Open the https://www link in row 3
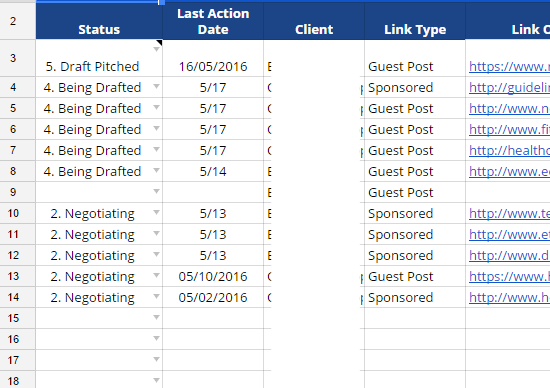This screenshot has height=388, width=550. pos(509,66)
